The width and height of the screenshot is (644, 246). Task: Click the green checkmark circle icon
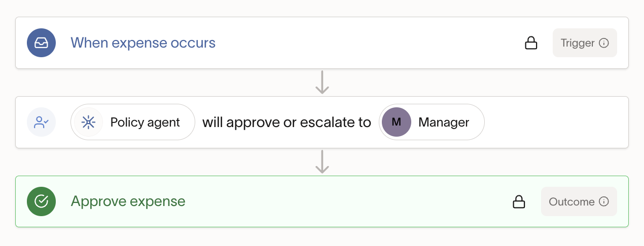41,201
